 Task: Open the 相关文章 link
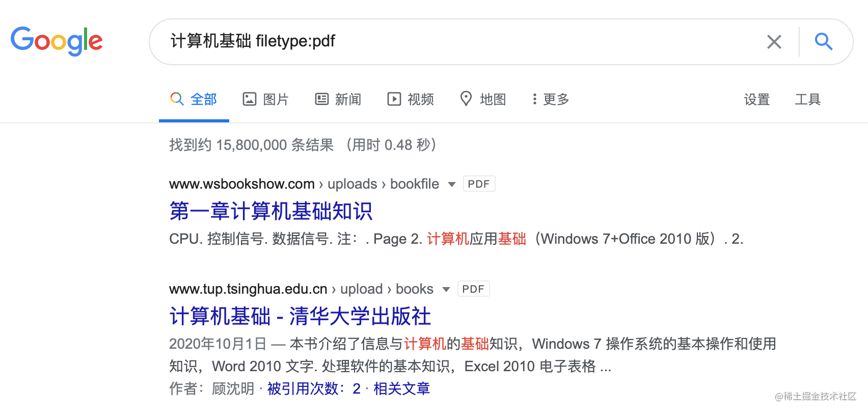tap(401, 389)
